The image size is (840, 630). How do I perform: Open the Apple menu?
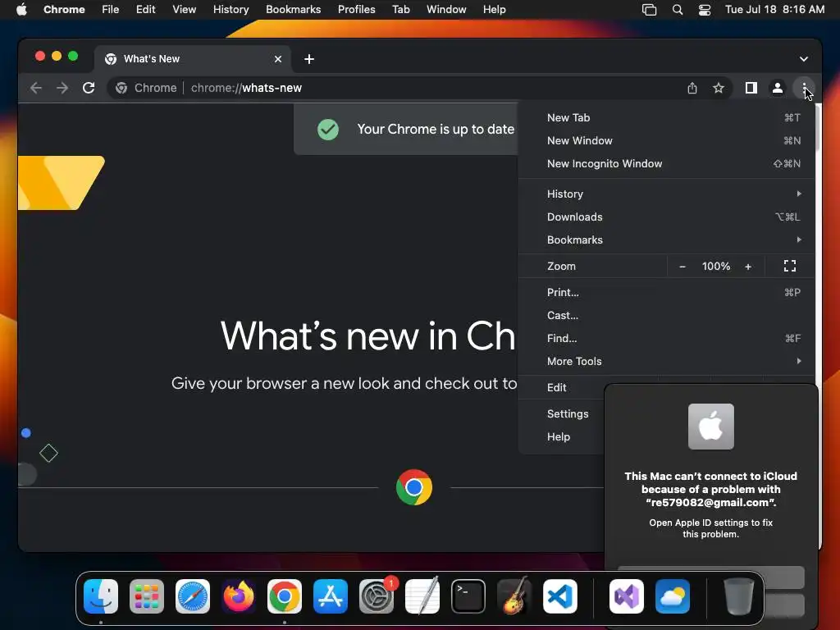tap(21, 10)
